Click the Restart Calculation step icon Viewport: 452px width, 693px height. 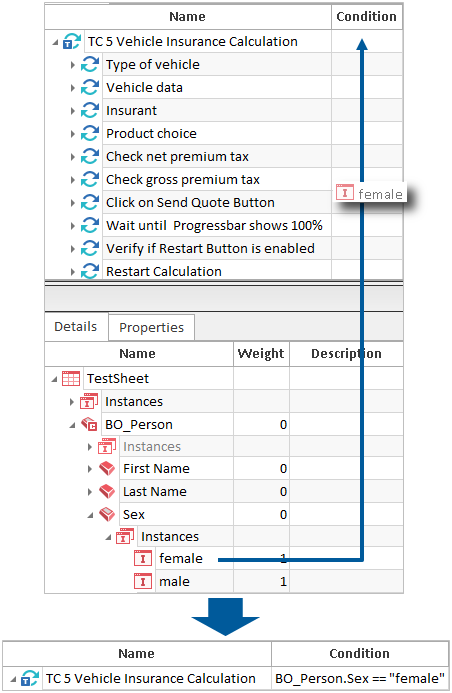click(90, 270)
